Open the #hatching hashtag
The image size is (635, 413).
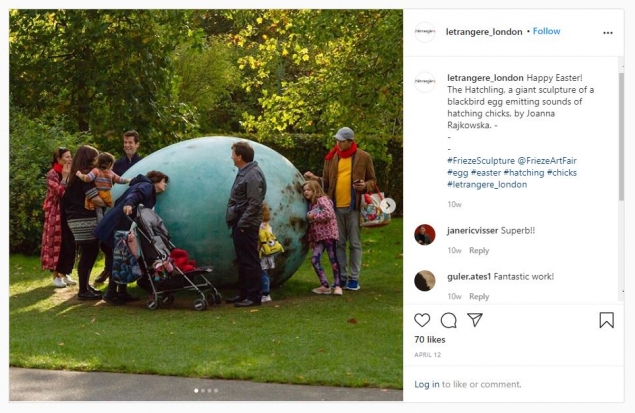(x=524, y=173)
